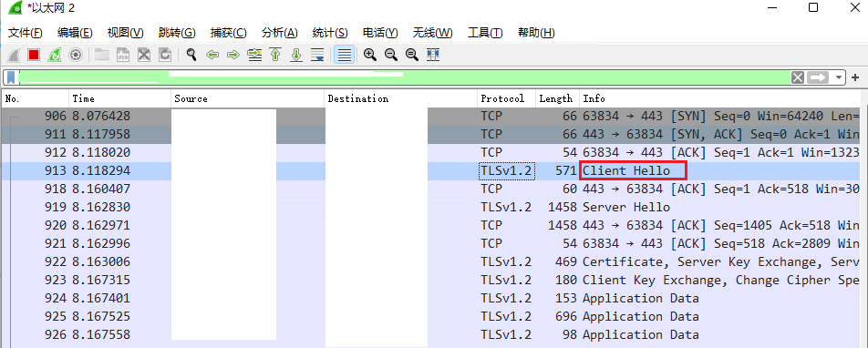Zoom out packet text

tap(391, 55)
